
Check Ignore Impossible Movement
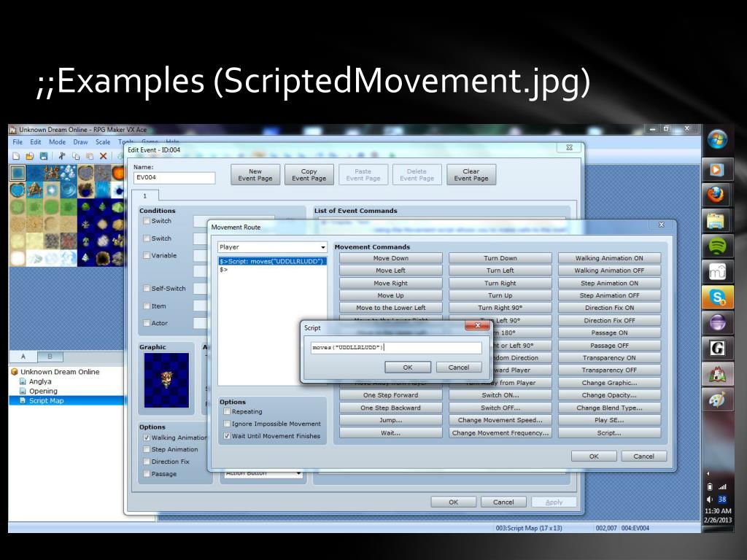click(228, 424)
